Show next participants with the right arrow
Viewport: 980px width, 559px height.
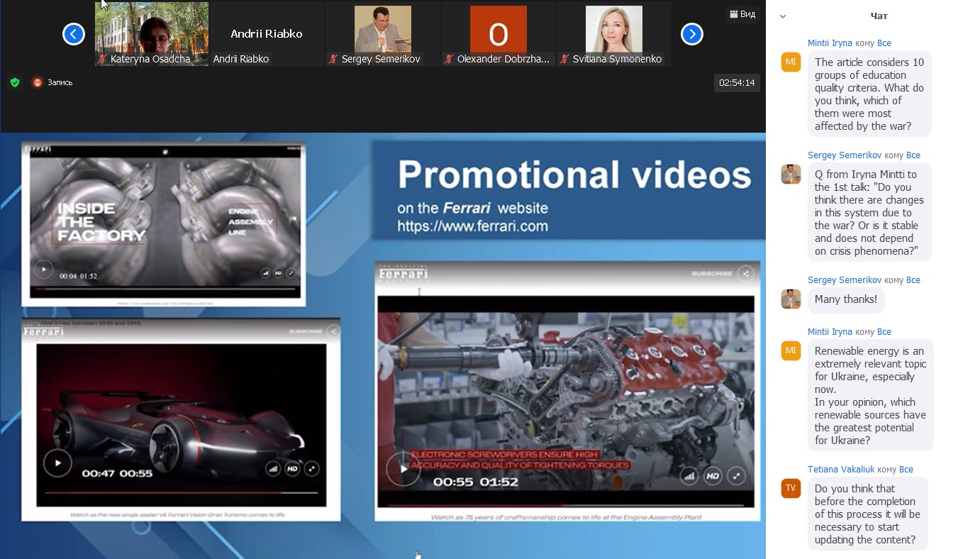tap(692, 34)
